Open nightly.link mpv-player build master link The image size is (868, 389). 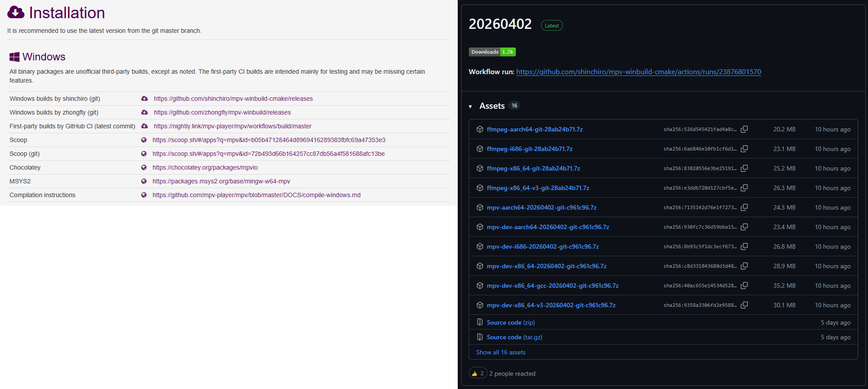pyautogui.click(x=232, y=126)
